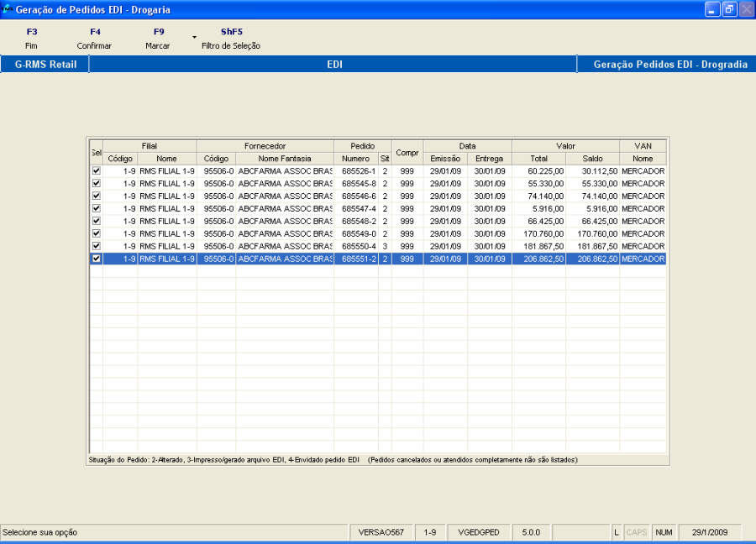
Task: Click the NUM indicator in status bar
Action: 664,532
